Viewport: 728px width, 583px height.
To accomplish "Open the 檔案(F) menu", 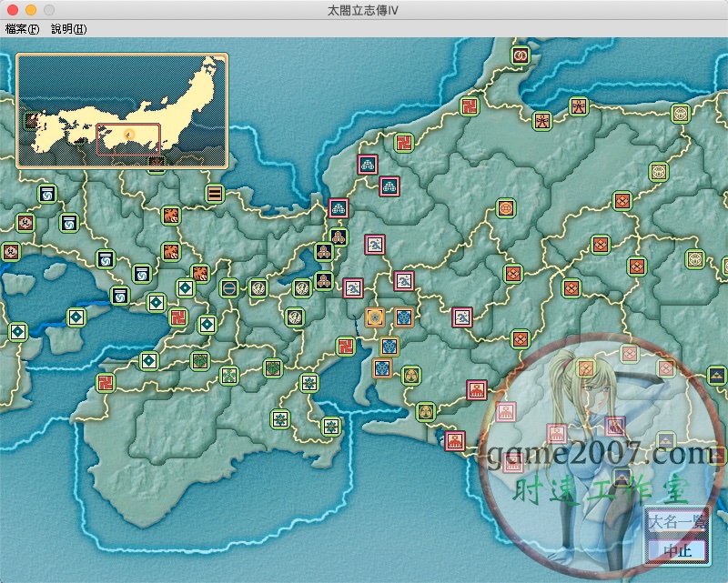I will (22, 29).
